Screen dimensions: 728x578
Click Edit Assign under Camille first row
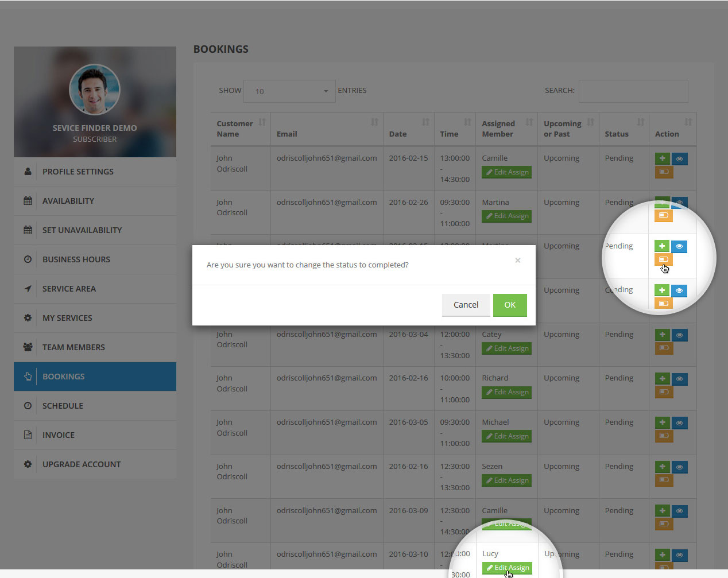coord(506,172)
